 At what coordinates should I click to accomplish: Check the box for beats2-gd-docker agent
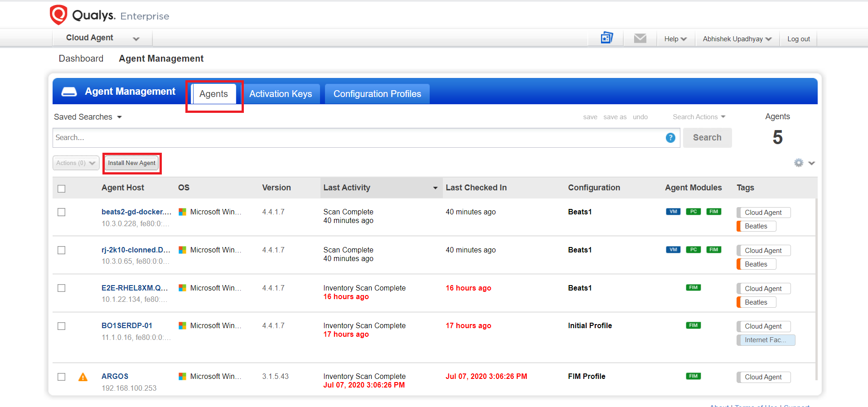[62, 212]
